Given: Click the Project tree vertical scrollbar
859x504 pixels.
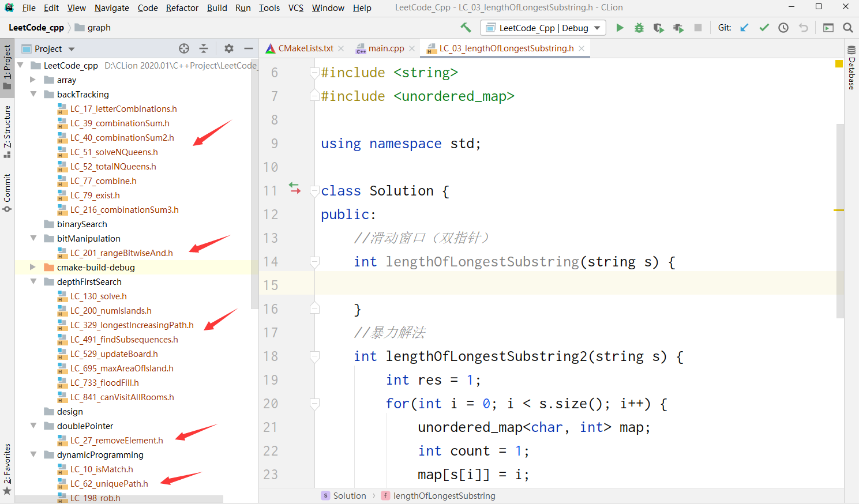Looking at the screenshot, I should (254, 183).
